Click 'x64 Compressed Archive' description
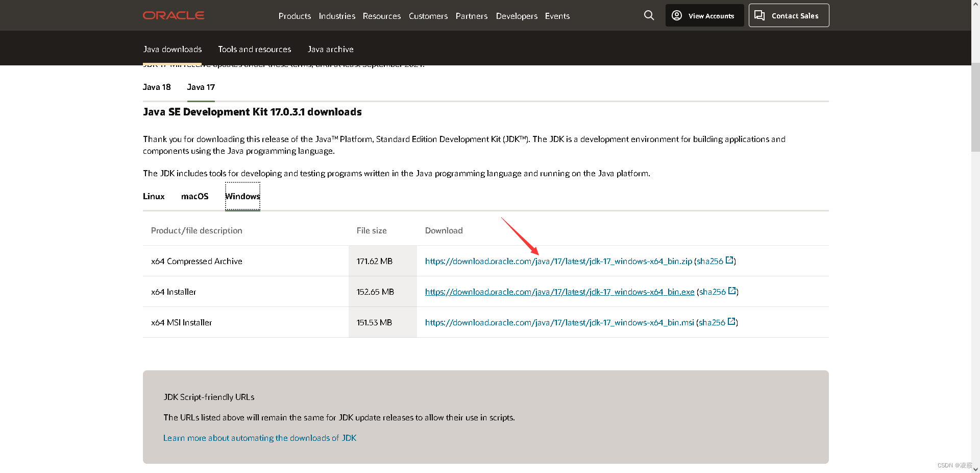Image resolution: width=980 pixels, height=473 pixels. [x=197, y=261]
